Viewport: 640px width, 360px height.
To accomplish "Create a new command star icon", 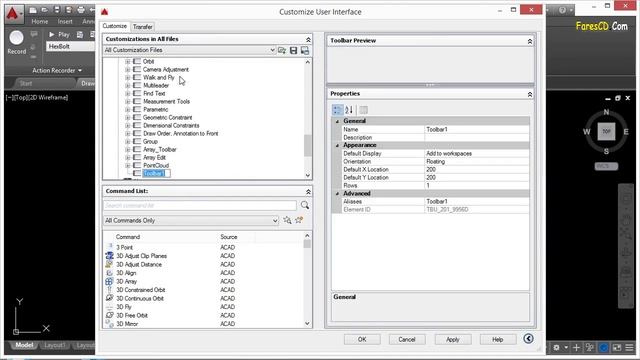I will [299, 220].
